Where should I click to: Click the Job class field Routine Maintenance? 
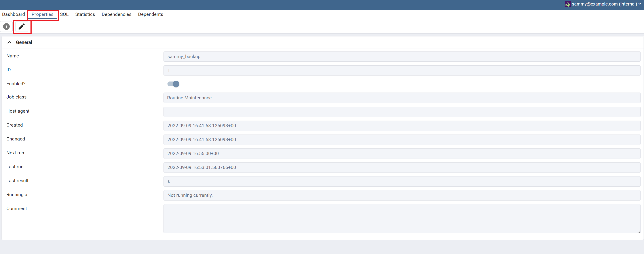pos(402,98)
